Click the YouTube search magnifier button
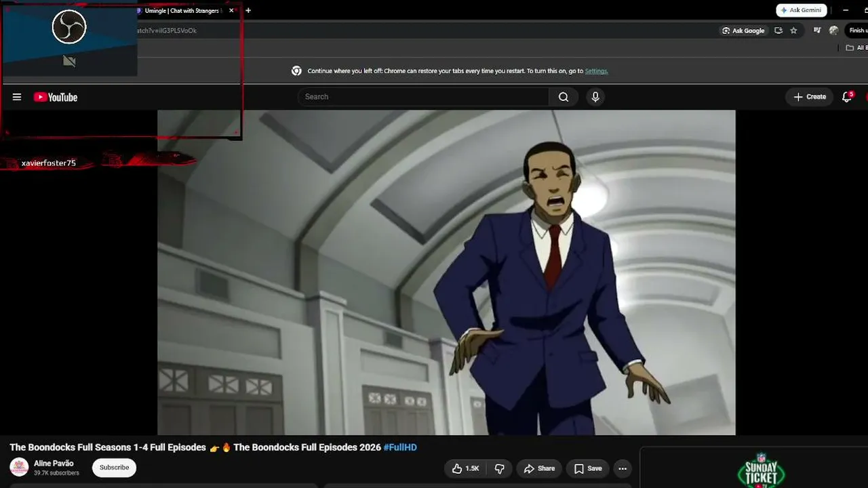This screenshot has width=868, height=488. pyautogui.click(x=564, y=97)
